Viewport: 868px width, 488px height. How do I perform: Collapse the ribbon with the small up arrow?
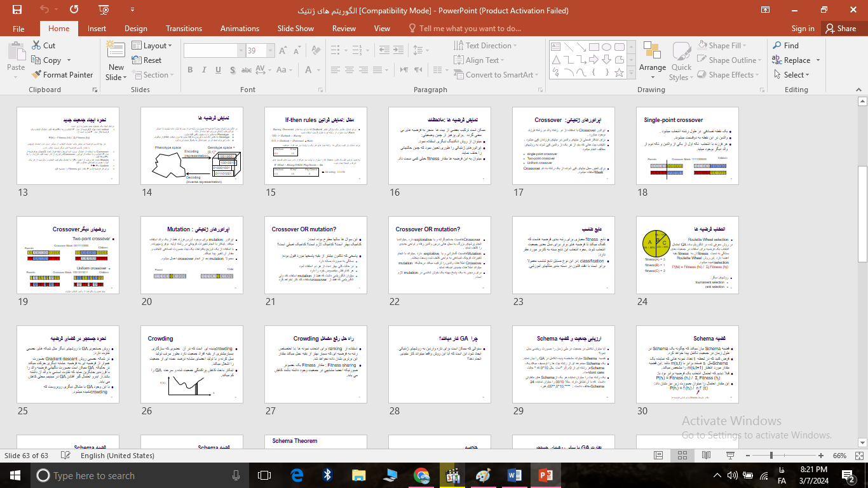pos(858,90)
